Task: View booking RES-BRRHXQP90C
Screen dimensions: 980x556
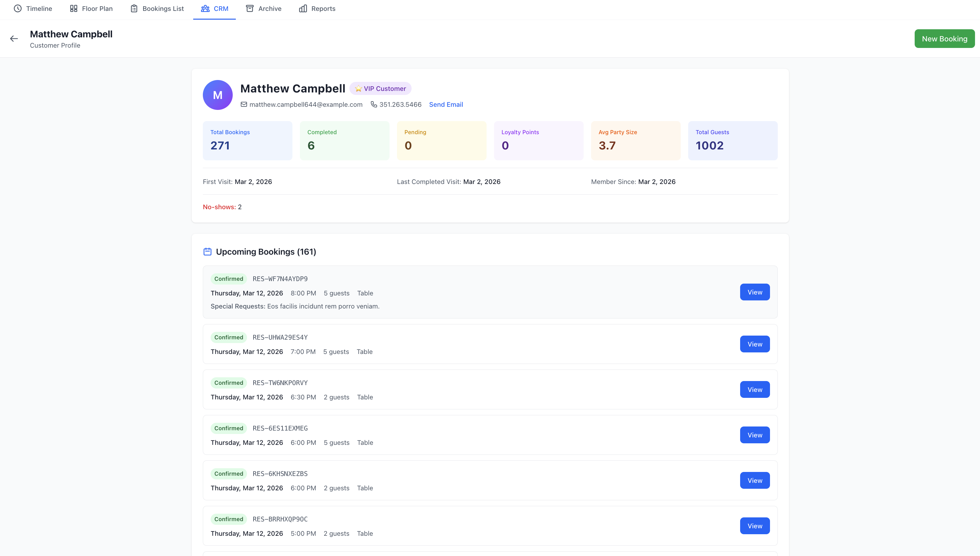Action: click(754, 525)
